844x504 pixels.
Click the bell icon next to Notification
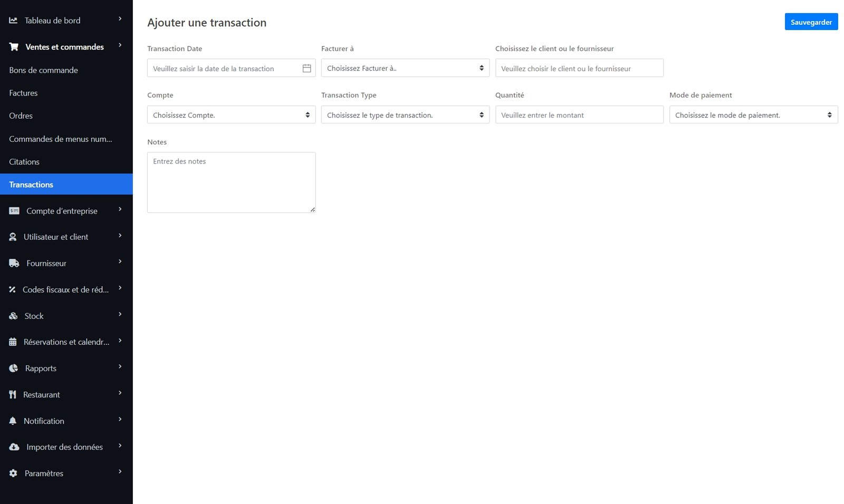pyautogui.click(x=13, y=421)
